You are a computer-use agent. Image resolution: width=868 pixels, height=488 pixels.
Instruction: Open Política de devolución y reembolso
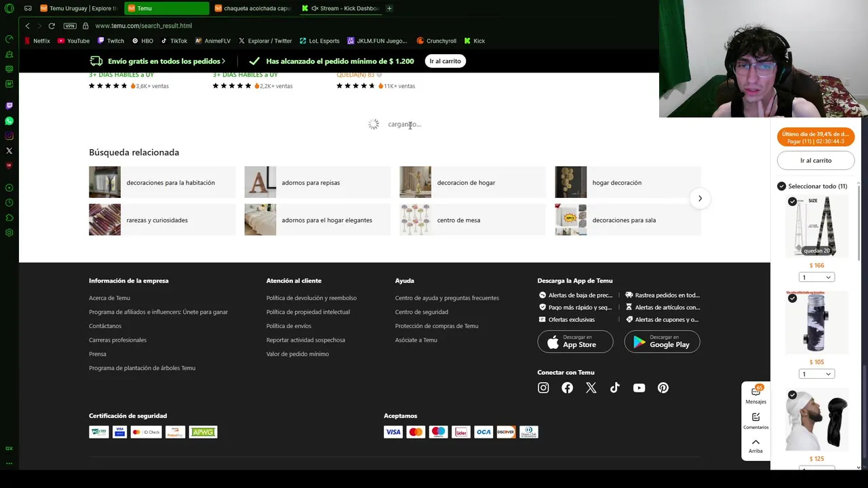pyautogui.click(x=311, y=298)
